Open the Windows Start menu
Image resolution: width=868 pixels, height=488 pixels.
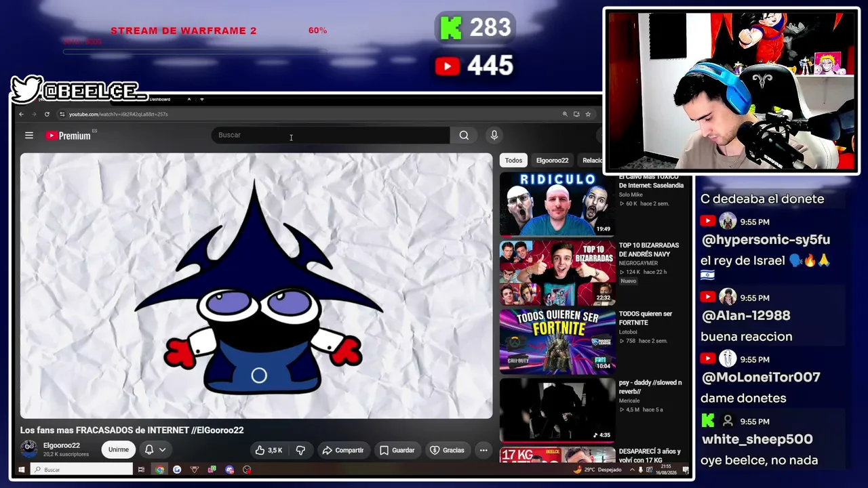click(x=21, y=470)
